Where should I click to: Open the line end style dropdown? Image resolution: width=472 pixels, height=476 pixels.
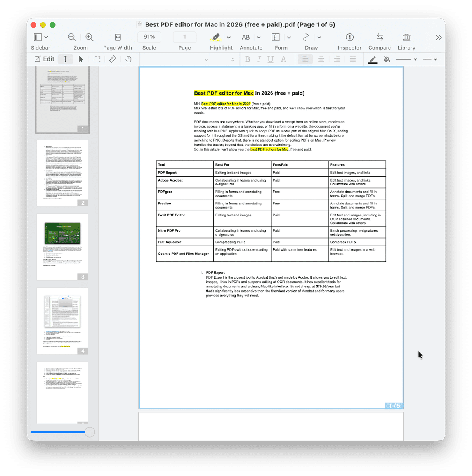430,59
